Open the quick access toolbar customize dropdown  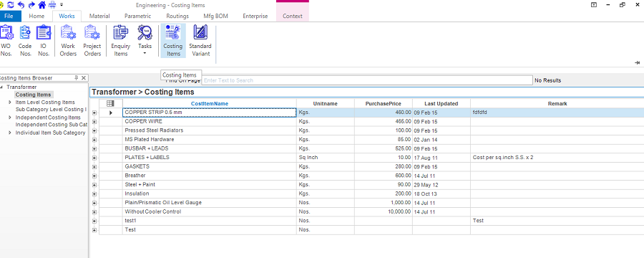tap(62, 5)
